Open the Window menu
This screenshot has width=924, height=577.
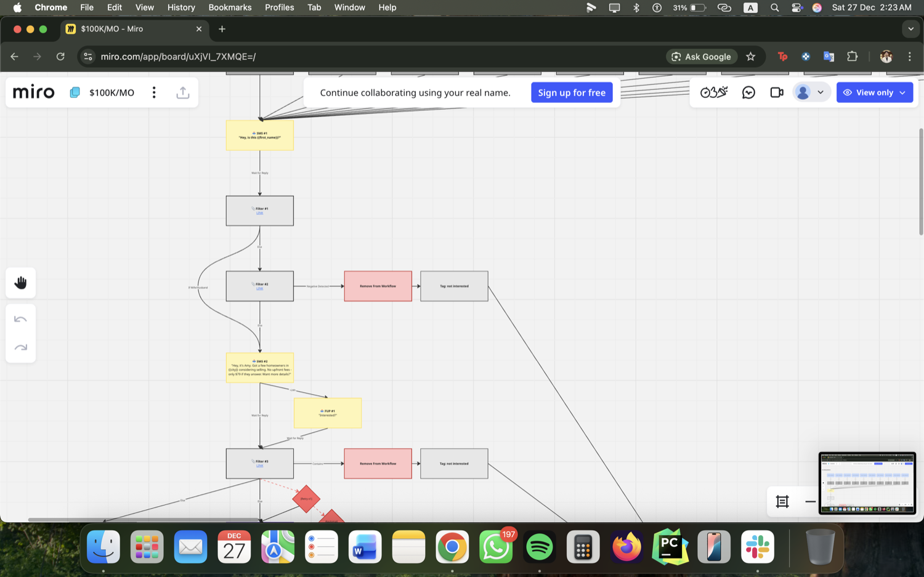coord(349,7)
